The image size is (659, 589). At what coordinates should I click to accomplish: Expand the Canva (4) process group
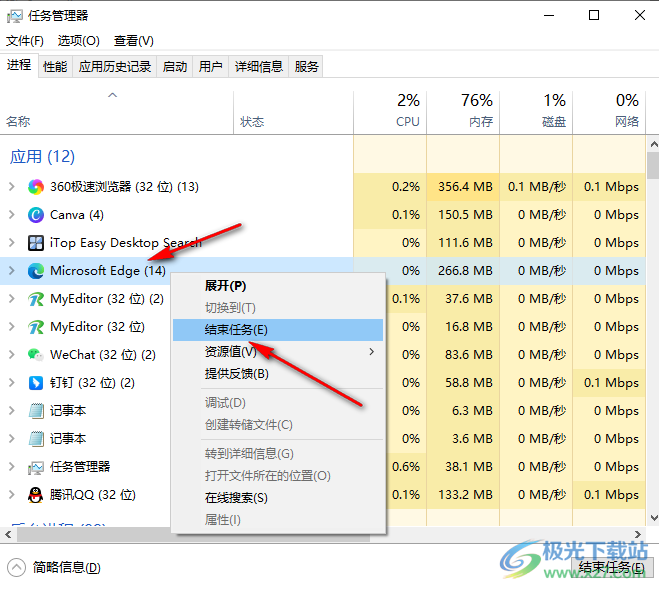(x=12, y=215)
